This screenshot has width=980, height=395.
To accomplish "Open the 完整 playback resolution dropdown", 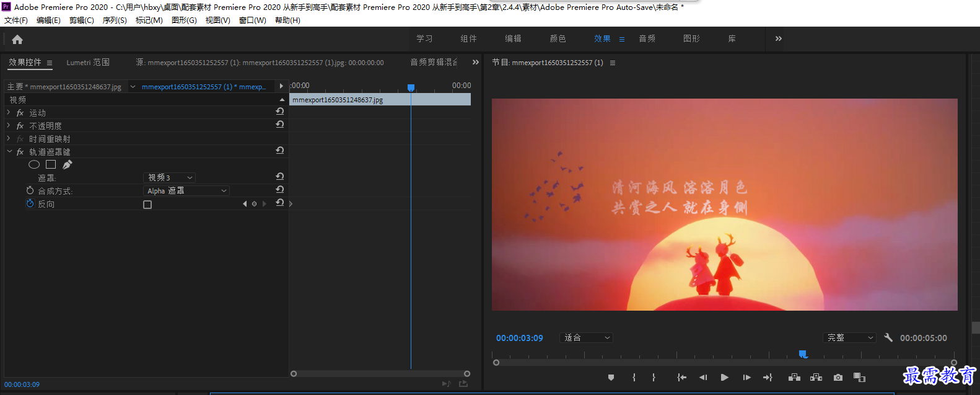I will 849,338.
